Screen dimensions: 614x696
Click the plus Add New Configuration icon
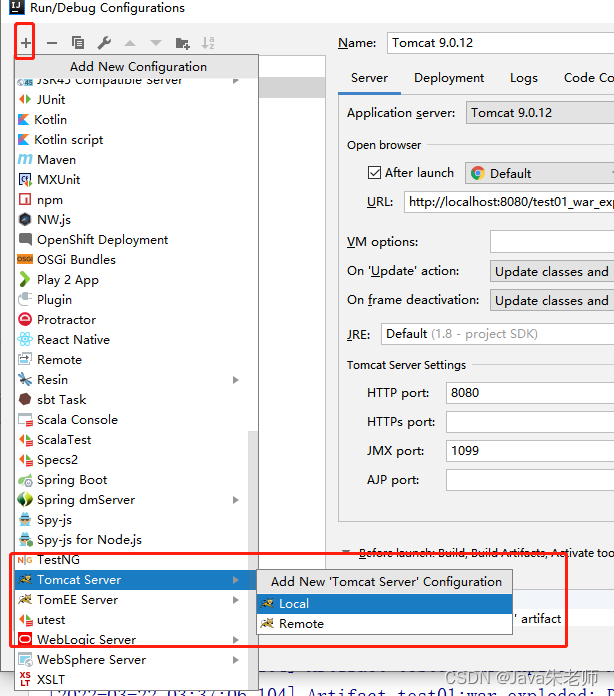[25, 43]
